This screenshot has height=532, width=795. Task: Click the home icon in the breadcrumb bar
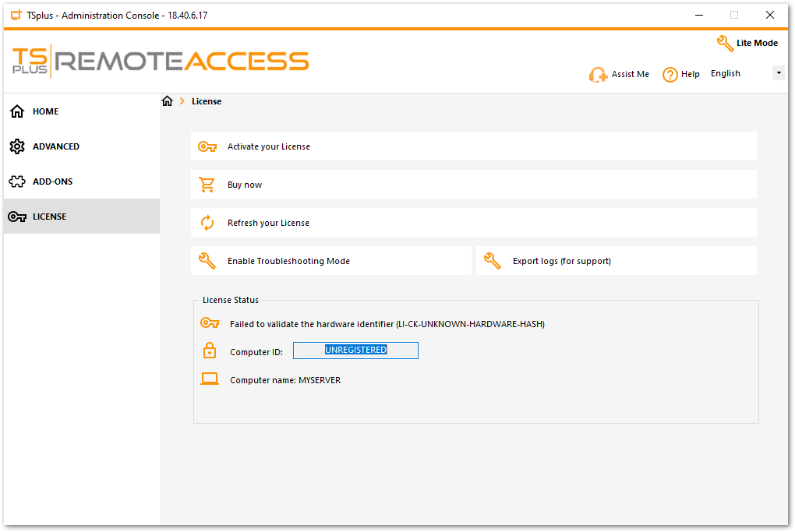point(168,100)
